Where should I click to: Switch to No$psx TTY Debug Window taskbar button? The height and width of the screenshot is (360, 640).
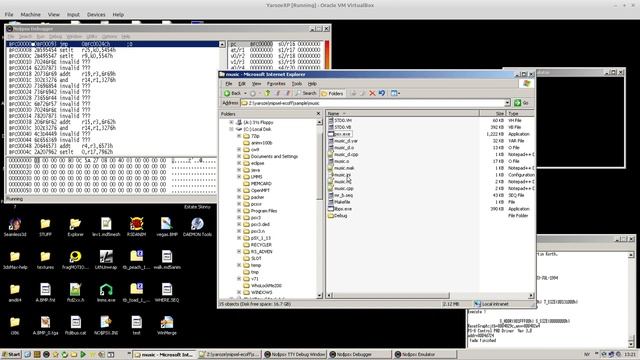294,354
